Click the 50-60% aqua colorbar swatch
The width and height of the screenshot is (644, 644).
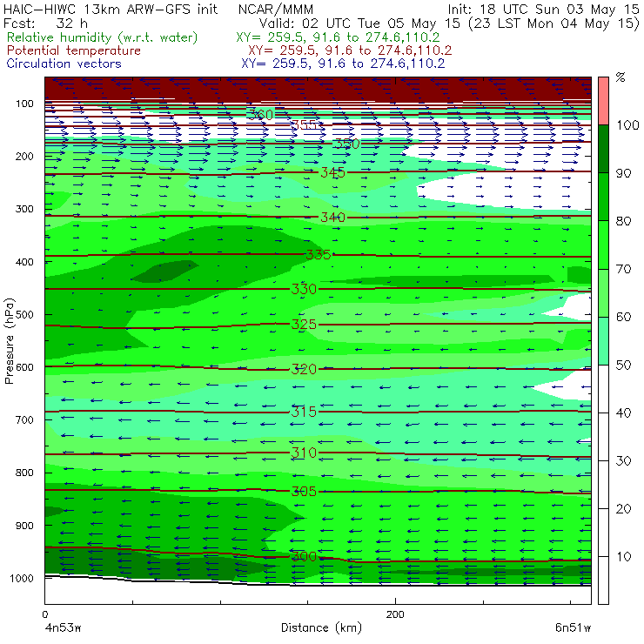[603, 341]
